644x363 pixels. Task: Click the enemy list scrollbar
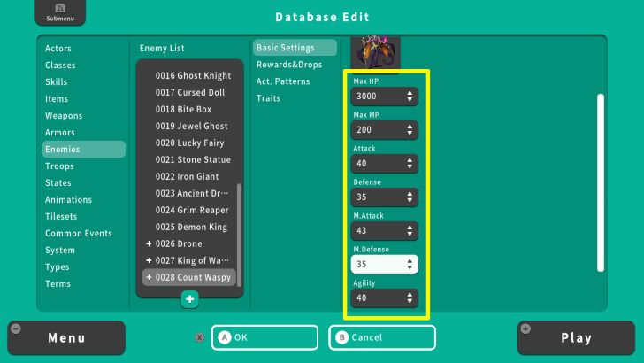coord(239,236)
